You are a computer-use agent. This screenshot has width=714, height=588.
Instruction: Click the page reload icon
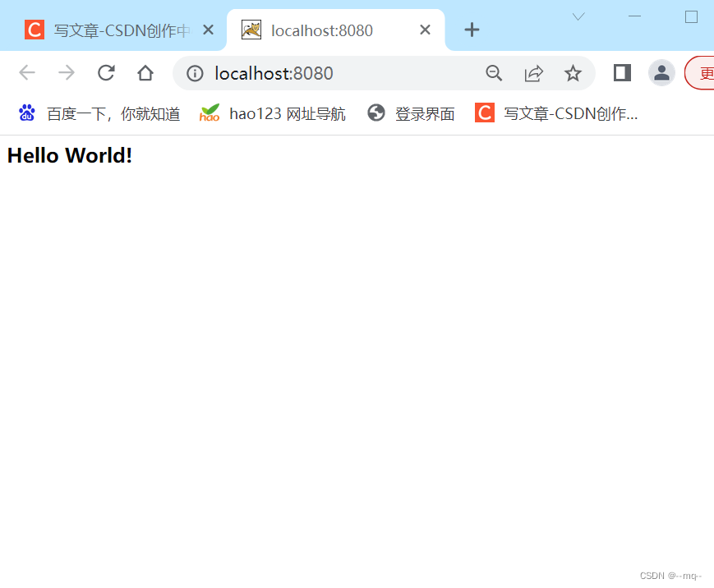point(106,72)
